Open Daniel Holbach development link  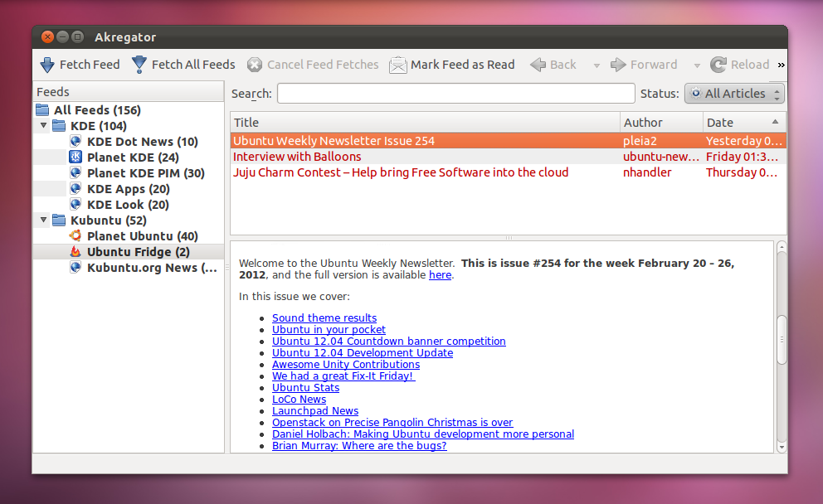422,434
